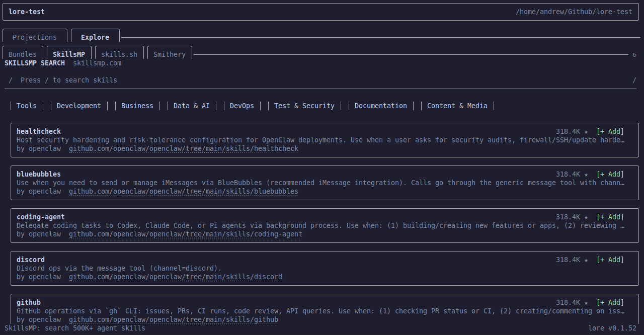
Task: Select the Test & Security filter
Action: click(304, 106)
